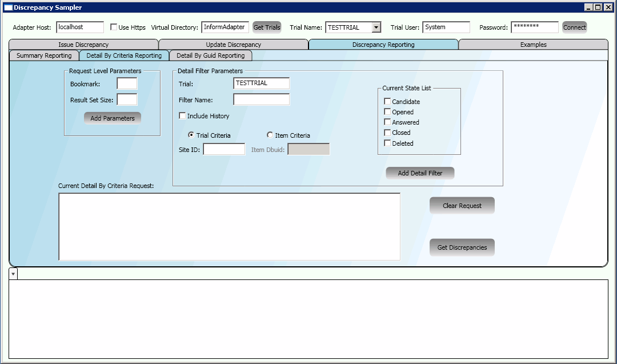Click the Add Parameters button
The width and height of the screenshot is (617, 364).
click(x=113, y=118)
